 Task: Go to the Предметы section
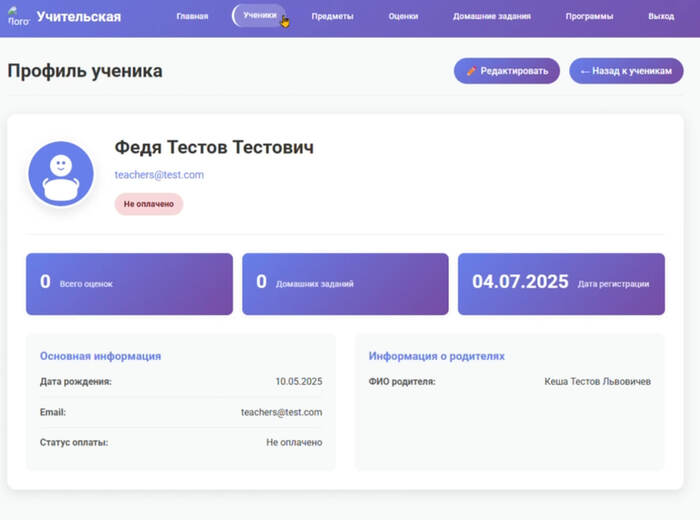(332, 16)
